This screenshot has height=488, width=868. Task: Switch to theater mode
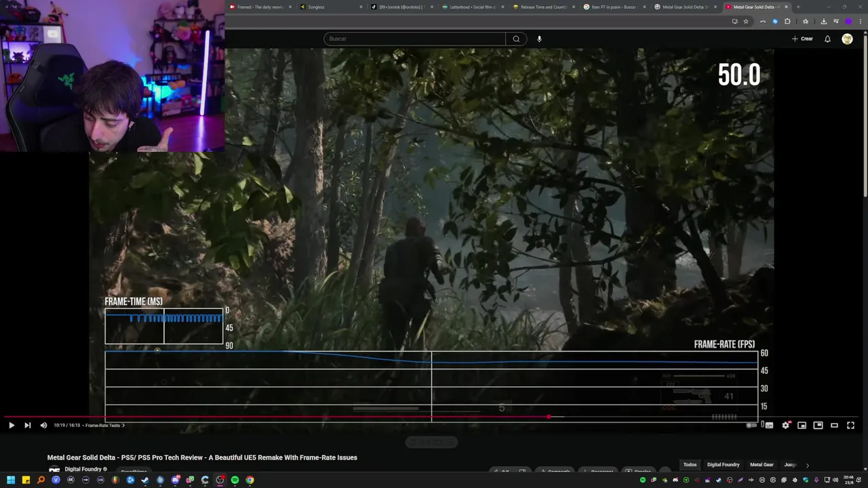[834, 425]
